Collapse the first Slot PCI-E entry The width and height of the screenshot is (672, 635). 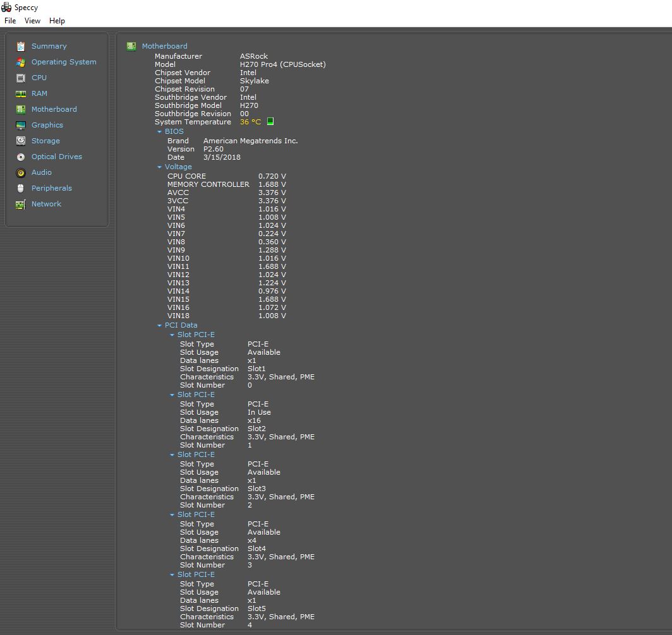[172, 335]
